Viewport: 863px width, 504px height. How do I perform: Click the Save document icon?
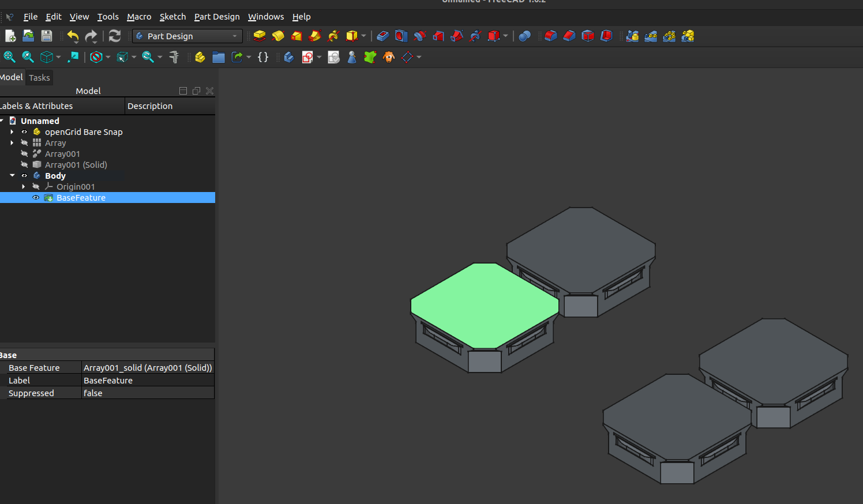47,36
